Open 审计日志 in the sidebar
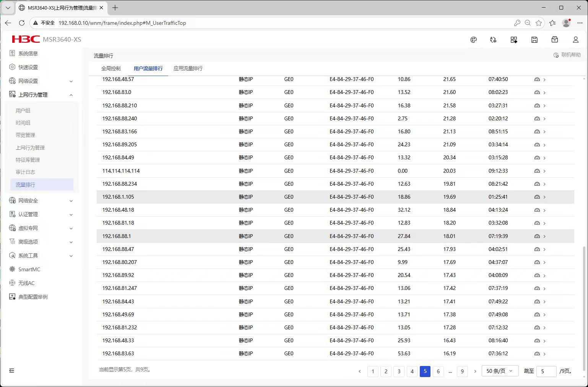The image size is (588, 387). click(25, 172)
